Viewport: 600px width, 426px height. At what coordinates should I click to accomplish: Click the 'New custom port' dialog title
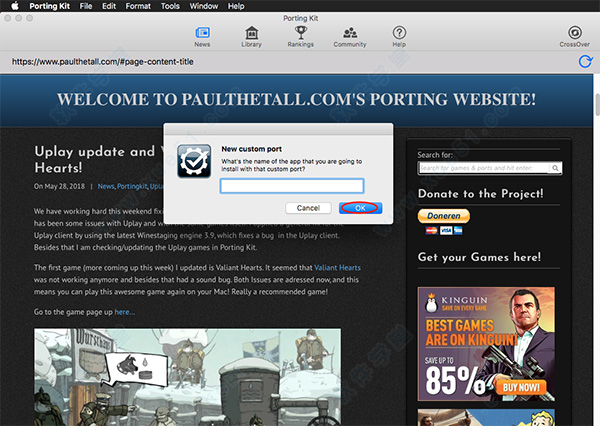[x=251, y=149]
